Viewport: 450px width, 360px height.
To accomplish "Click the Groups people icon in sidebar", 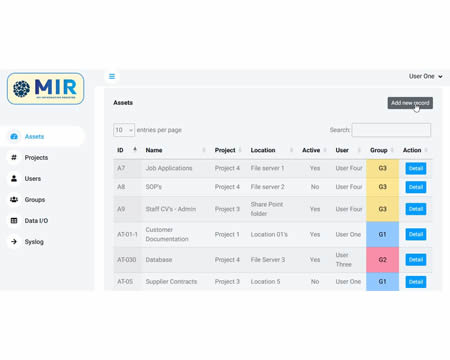I will point(14,199).
